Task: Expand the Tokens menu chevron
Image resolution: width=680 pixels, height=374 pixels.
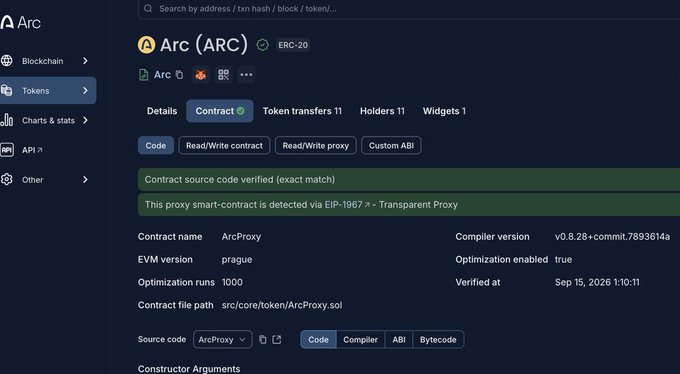Action: 85,91
